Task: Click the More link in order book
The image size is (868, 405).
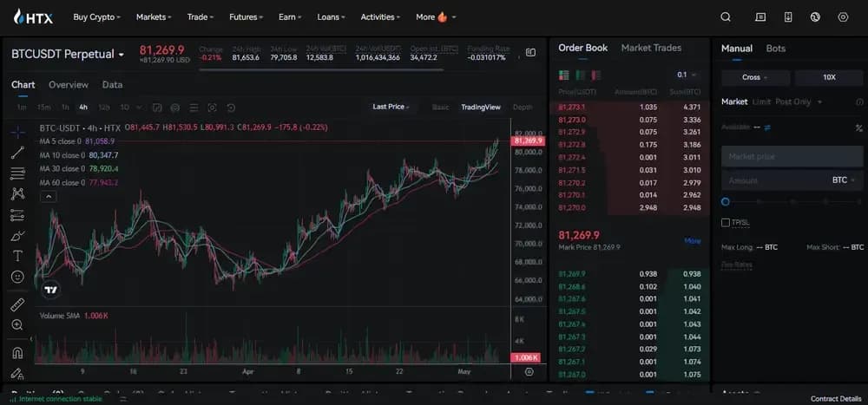Action: click(x=693, y=241)
